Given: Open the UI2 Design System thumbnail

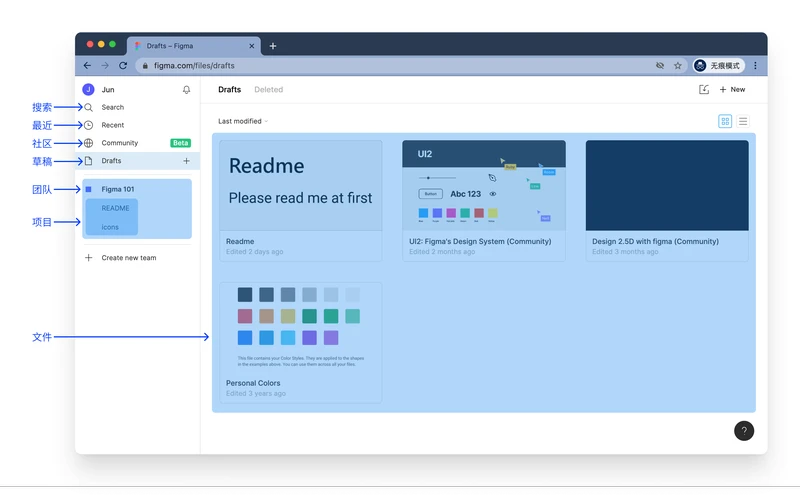Looking at the screenshot, I should [484, 186].
